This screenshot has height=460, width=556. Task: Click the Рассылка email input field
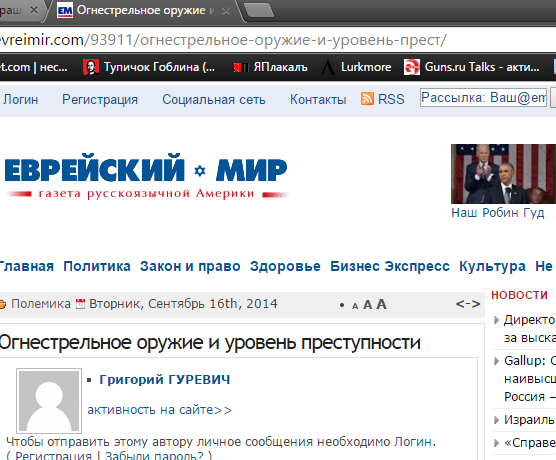(x=483, y=98)
